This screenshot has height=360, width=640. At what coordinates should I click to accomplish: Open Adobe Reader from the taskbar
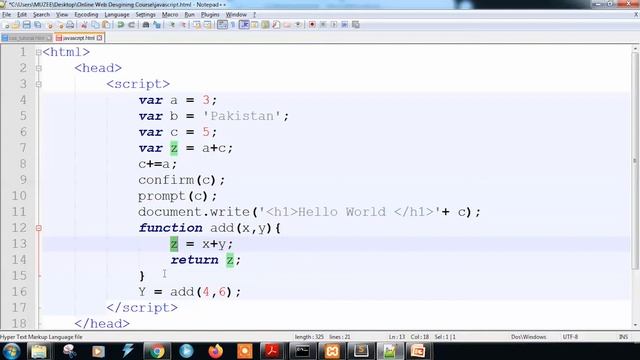[272, 351]
